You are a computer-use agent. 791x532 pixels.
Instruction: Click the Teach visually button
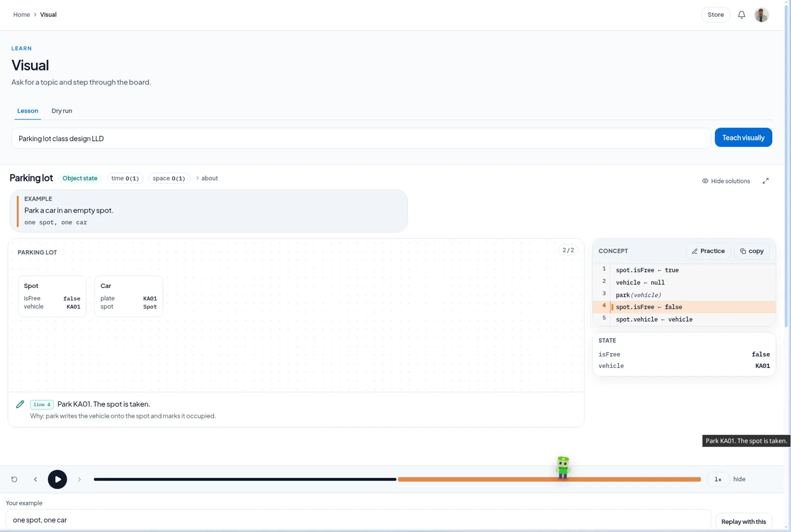743,137
